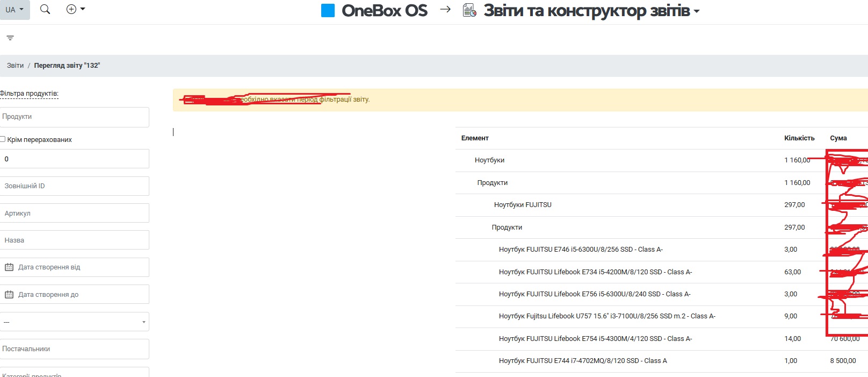Toggle the Крім перерахованих checkbox
This screenshot has height=377, width=868.
[3, 139]
